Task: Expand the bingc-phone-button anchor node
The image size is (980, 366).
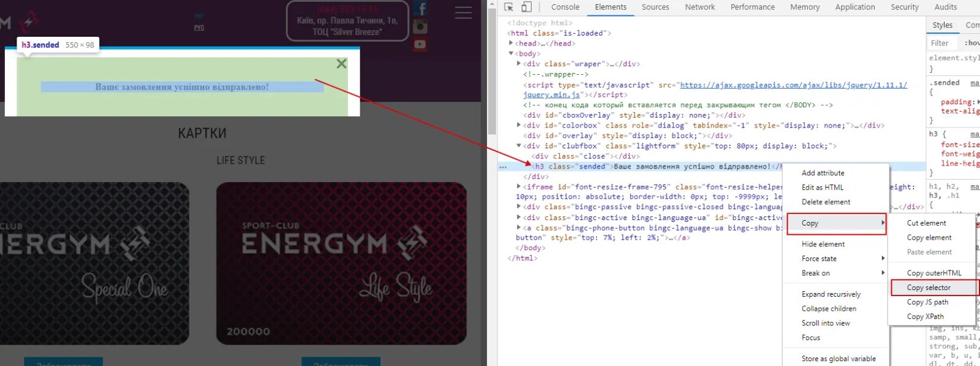Action: (x=519, y=227)
